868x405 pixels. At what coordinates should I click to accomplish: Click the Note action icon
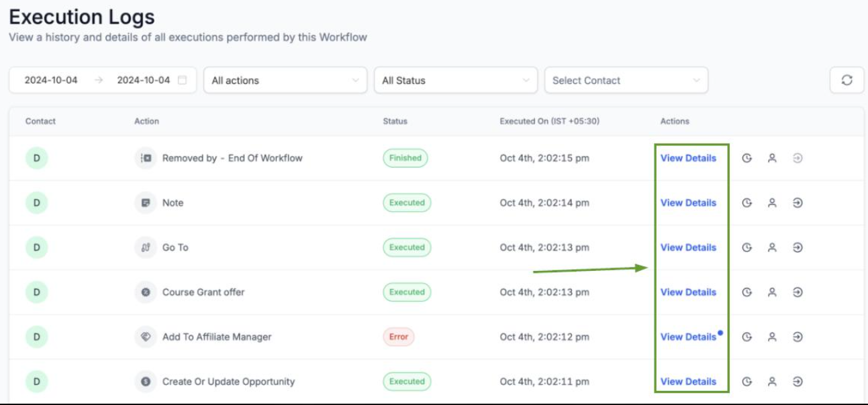click(145, 202)
